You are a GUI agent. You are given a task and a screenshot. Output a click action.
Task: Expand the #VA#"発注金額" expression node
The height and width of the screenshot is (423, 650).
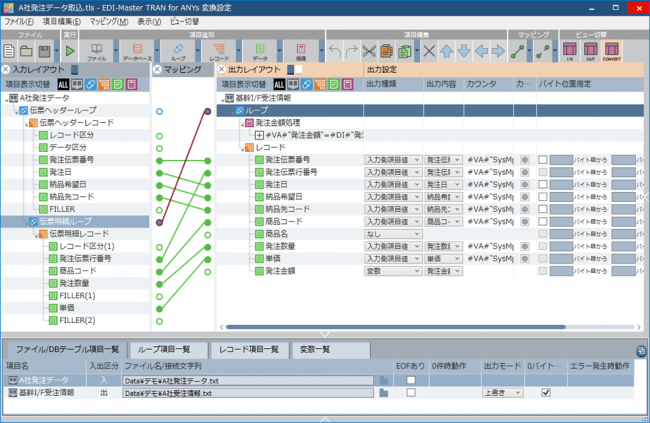click(259, 135)
